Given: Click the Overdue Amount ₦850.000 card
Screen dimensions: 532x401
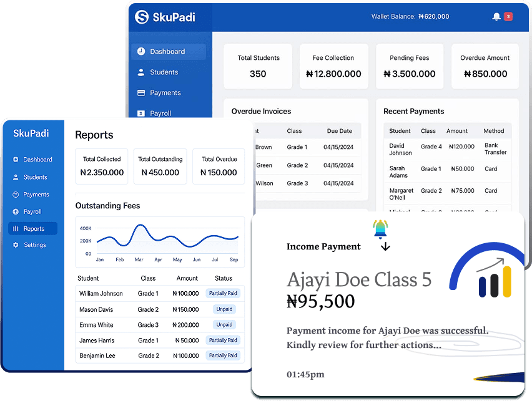Looking at the screenshot, I should pyautogui.click(x=485, y=66).
